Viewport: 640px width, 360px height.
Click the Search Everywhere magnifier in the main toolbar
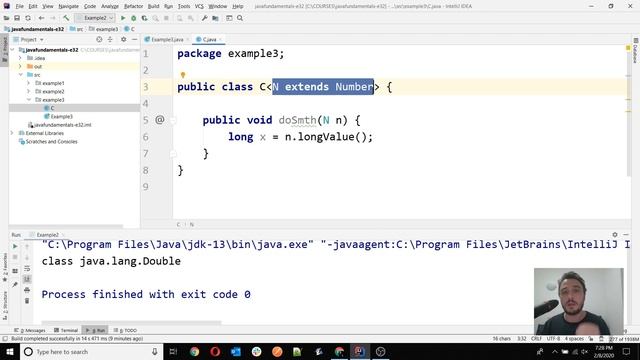pos(240,18)
